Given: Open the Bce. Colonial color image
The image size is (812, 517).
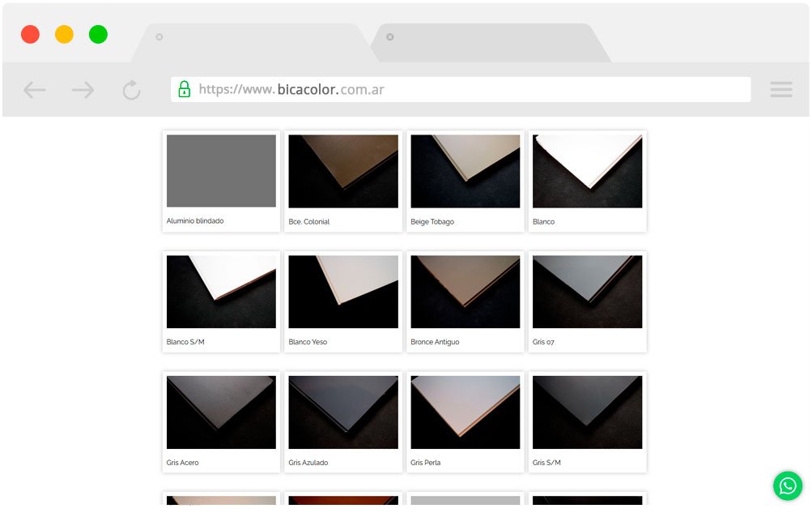Looking at the screenshot, I should (x=343, y=171).
